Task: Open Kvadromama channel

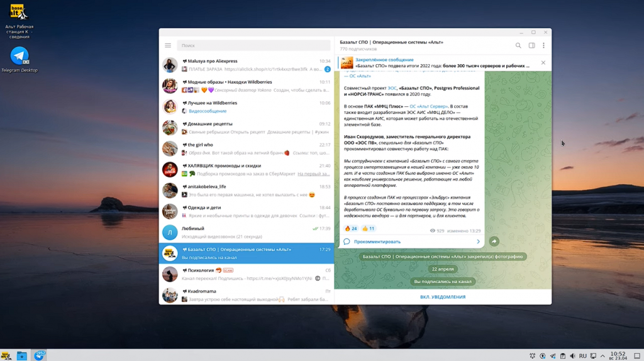Action: tap(247, 294)
